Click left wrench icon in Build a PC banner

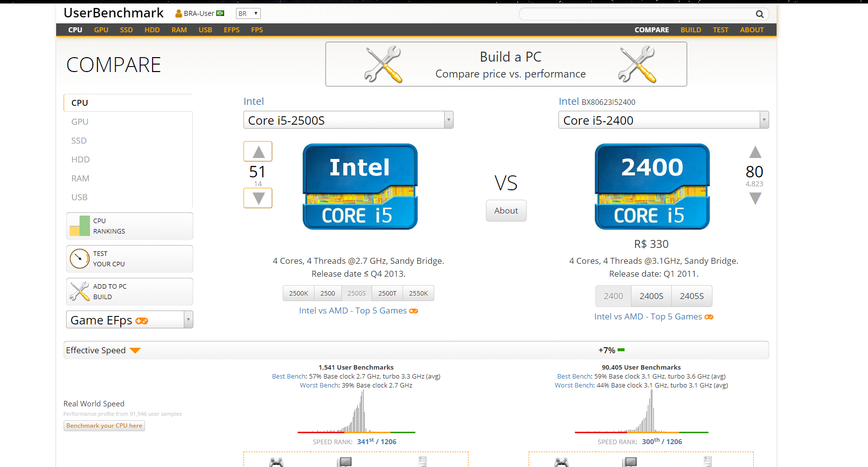(x=383, y=64)
